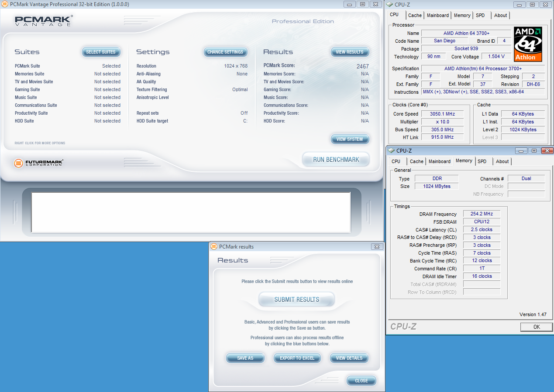
Task: Click the TV and Movies Suite row
Action: pos(68,82)
